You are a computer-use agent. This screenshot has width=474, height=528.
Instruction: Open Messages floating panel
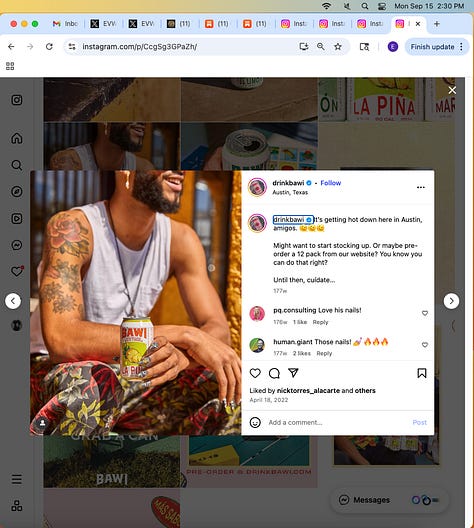[x=390, y=500]
